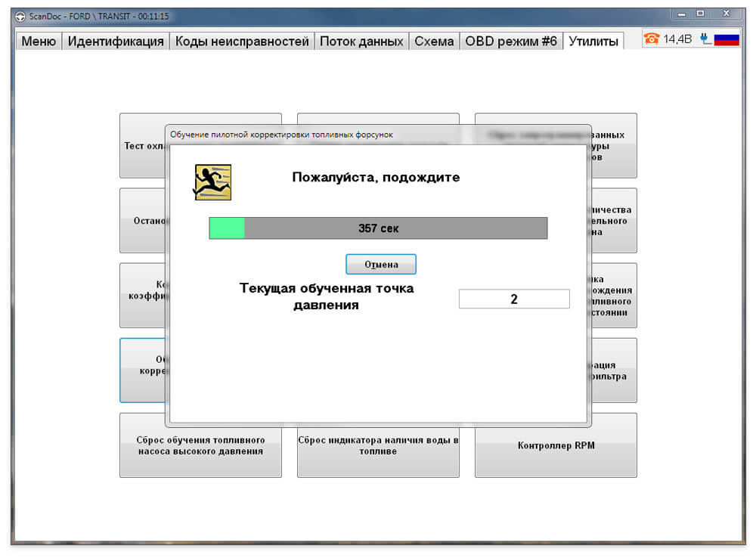The width and height of the screenshot is (756, 558).
Task: Click the running man wait icon
Action: 212,181
